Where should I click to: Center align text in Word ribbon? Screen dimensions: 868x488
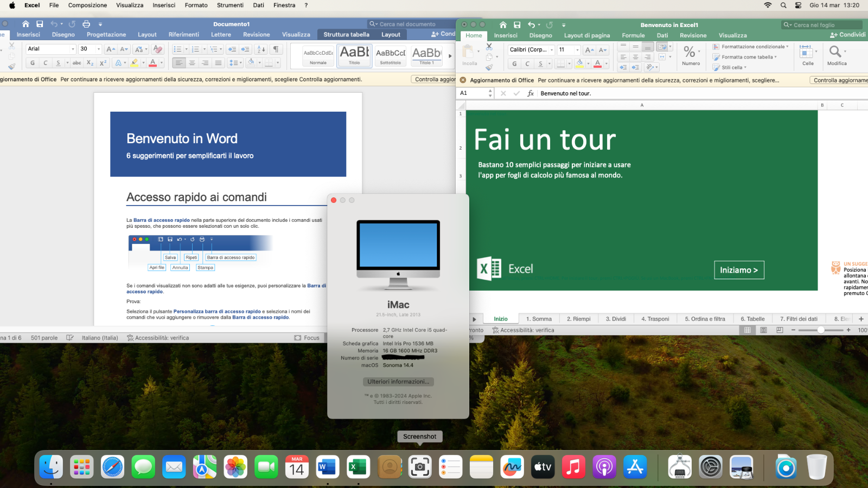(192, 63)
